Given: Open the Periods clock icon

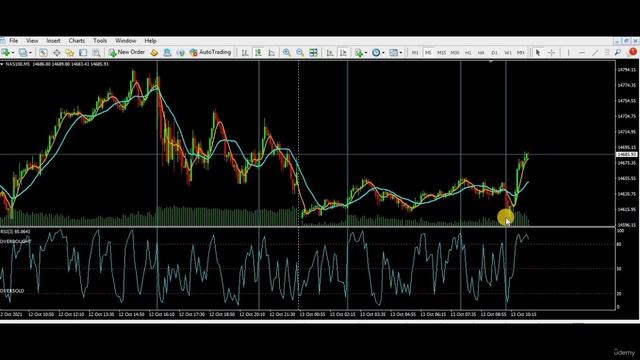Looking at the screenshot, I should (376, 53).
